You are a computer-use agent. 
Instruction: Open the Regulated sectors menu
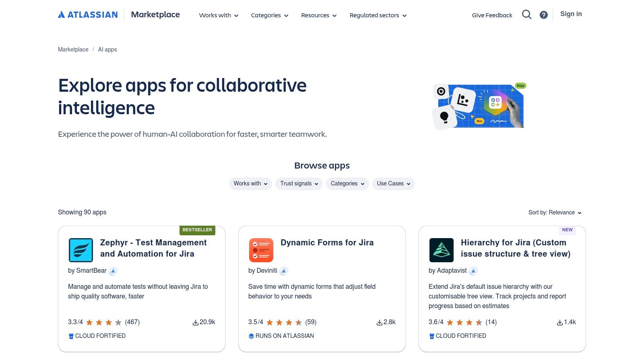pyautogui.click(x=378, y=15)
